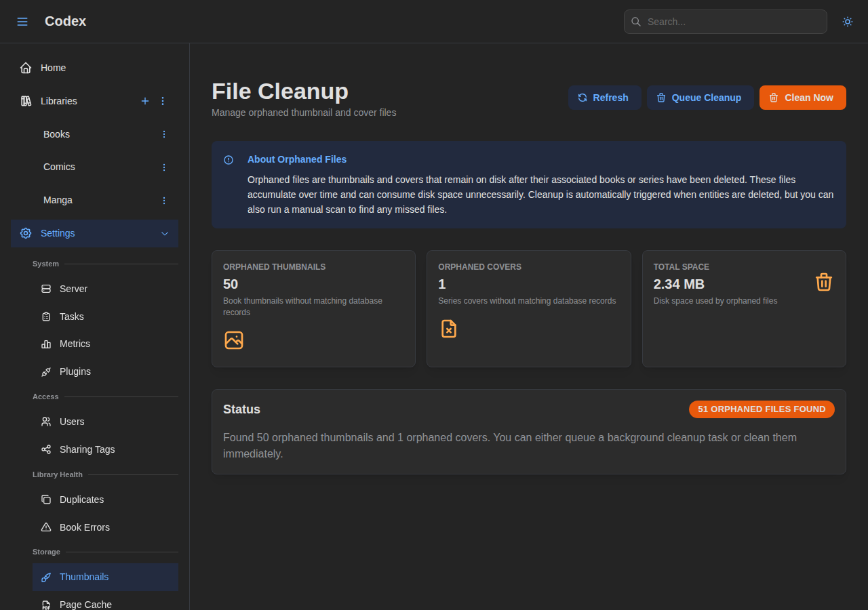Screen dimensions: 868x610
Task: Click the orphaned covers file icon
Action: pyautogui.click(x=448, y=329)
